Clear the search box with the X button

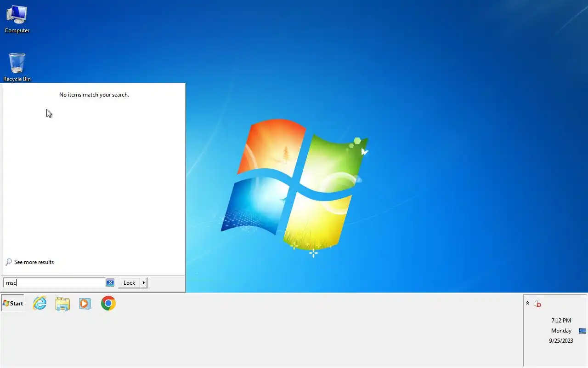[x=110, y=282]
